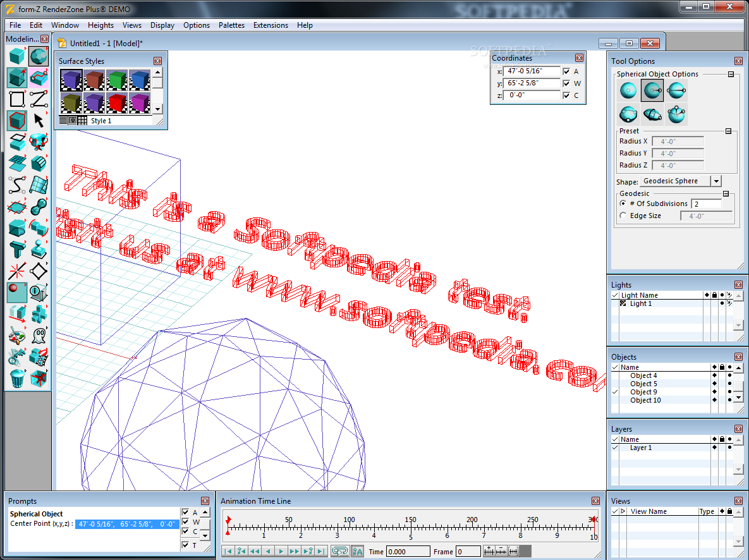Image resolution: width=749 pixels, height=560 pixels.
Task: Select the Rectangle drawing tool
Action: pos(16,99)
